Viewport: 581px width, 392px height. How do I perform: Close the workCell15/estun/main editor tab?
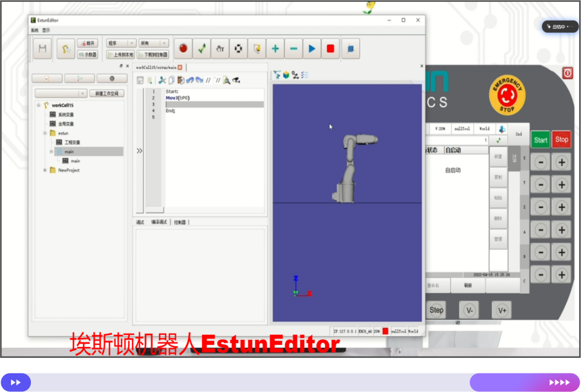click(180, 67)
